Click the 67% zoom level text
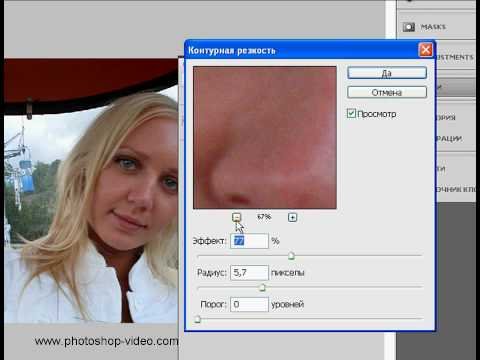 tap(264, 217)
